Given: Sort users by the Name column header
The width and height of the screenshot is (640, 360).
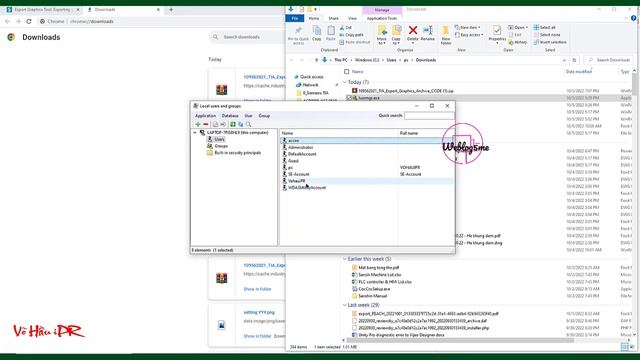Looking at the screenshot, I should [x=339, y=133].
